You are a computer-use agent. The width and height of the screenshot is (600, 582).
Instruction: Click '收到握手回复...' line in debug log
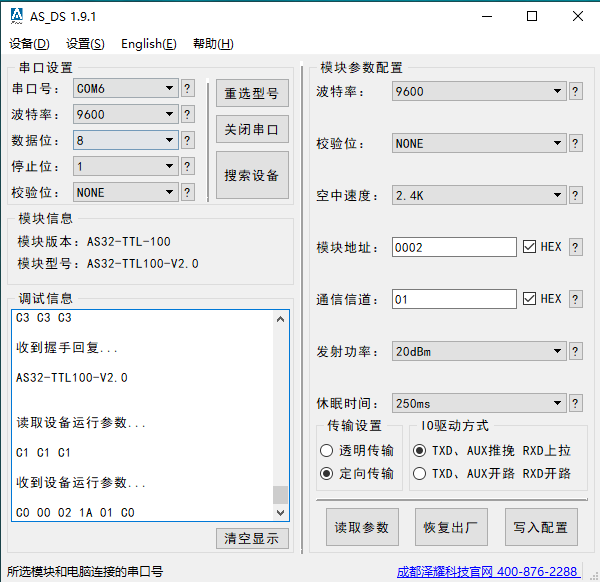tap(67, 347)
